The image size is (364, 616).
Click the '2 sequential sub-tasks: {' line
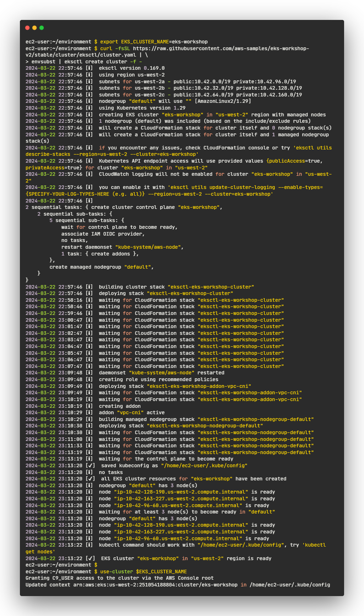click(75, 214)
